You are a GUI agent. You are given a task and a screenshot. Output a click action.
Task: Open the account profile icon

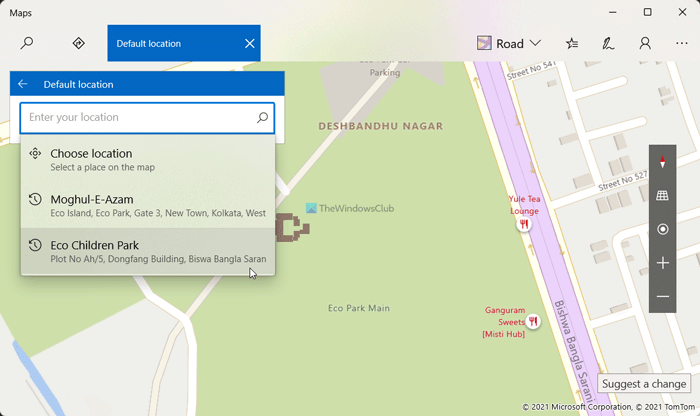click(x=645, y=43)
